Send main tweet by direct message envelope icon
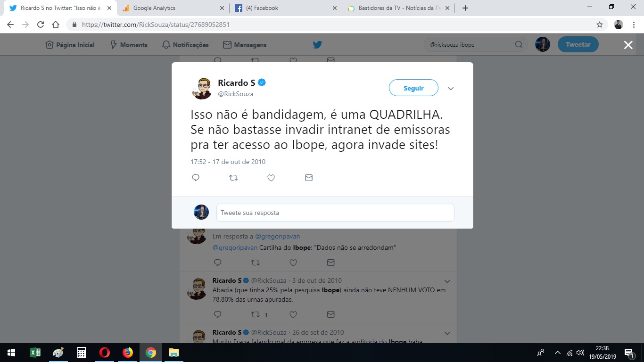644x362 pixels. coord(309,178)
